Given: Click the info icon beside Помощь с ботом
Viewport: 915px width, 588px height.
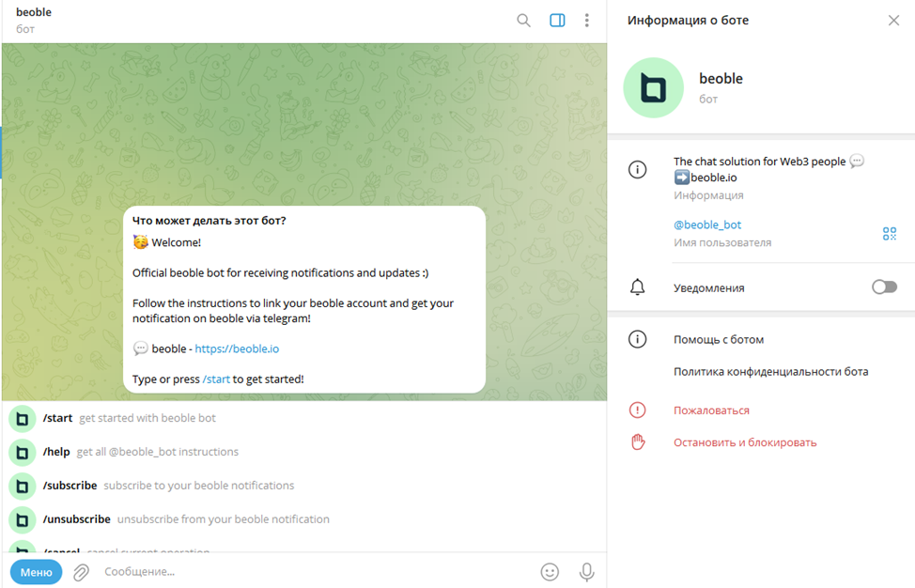Looking at the screenshot, I should [x=637, y=339].
